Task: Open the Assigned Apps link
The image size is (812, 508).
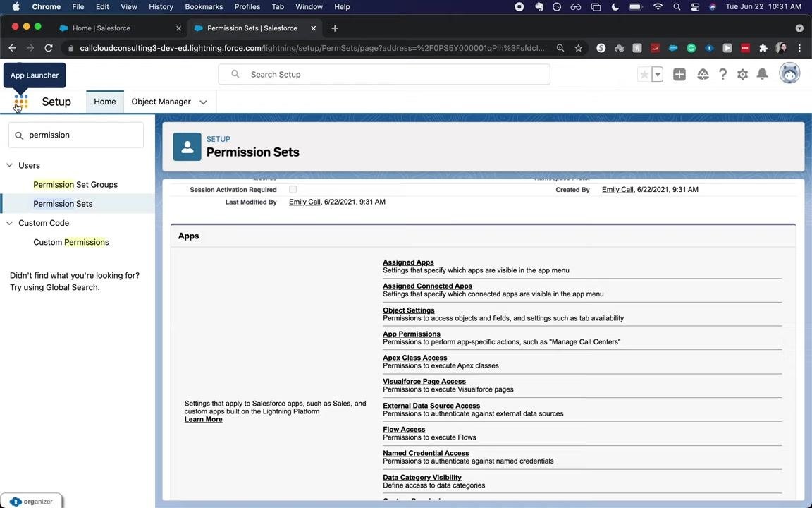Action: tap(408, 262)
